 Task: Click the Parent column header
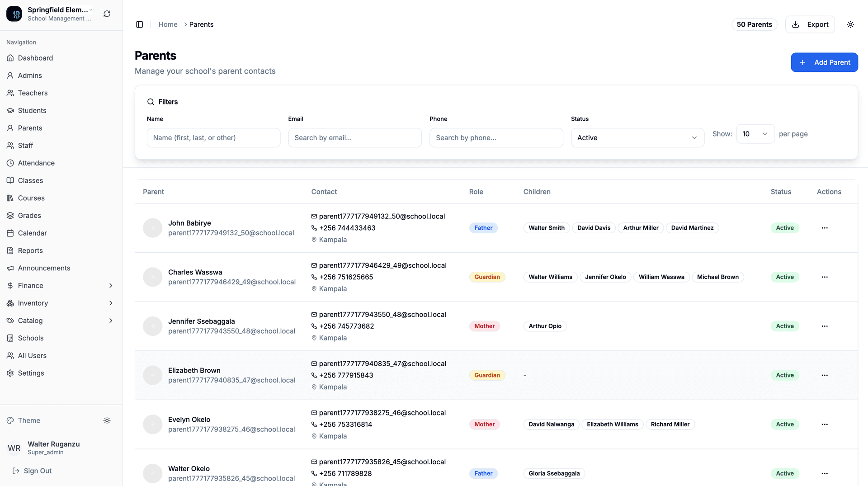coord(153,192)
